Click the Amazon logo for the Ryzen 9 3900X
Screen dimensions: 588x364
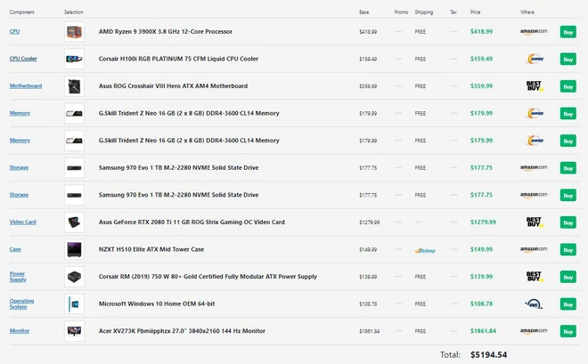click(533, 31)
